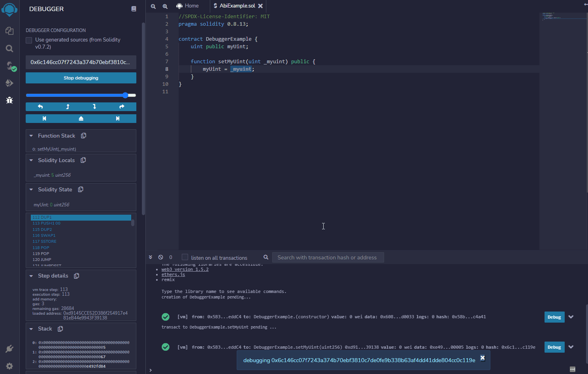Click the transaction hash input field

click(x=81, y=62)
